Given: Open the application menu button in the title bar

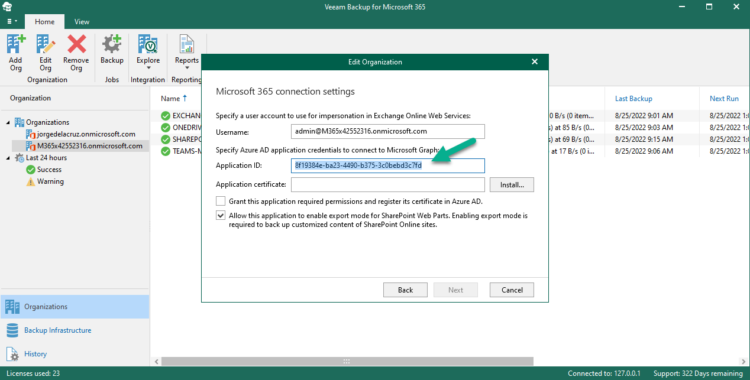Looking at the screenshot, I should click(11, 22).
